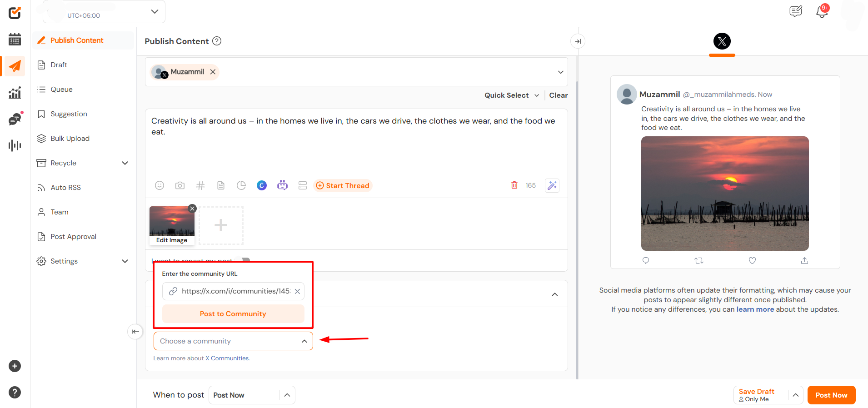This screenshot has height=408, width=868.
Task: Select the X preview tab
Action: [x=722, y=41]
